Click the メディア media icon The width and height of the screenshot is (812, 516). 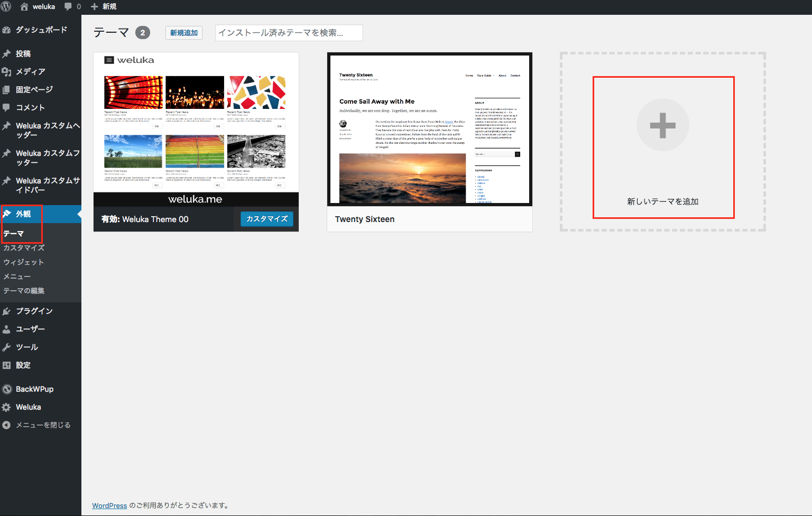point(6,72)
